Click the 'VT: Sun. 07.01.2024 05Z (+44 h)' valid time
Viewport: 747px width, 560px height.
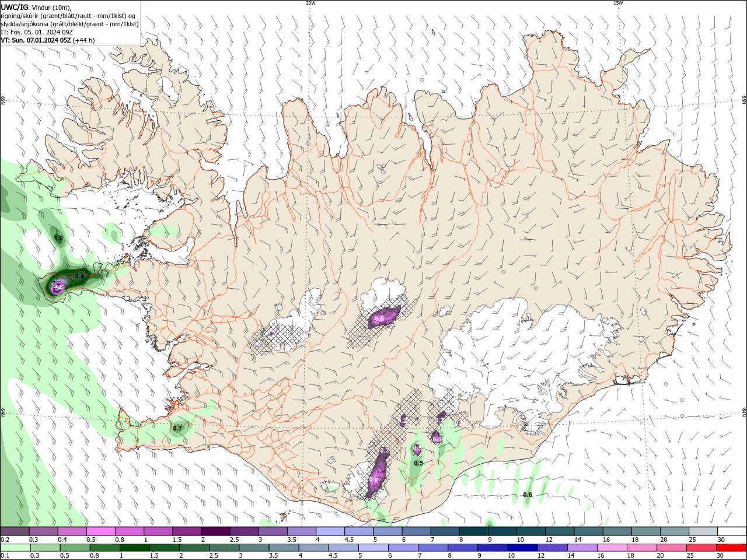click(48, 40)
